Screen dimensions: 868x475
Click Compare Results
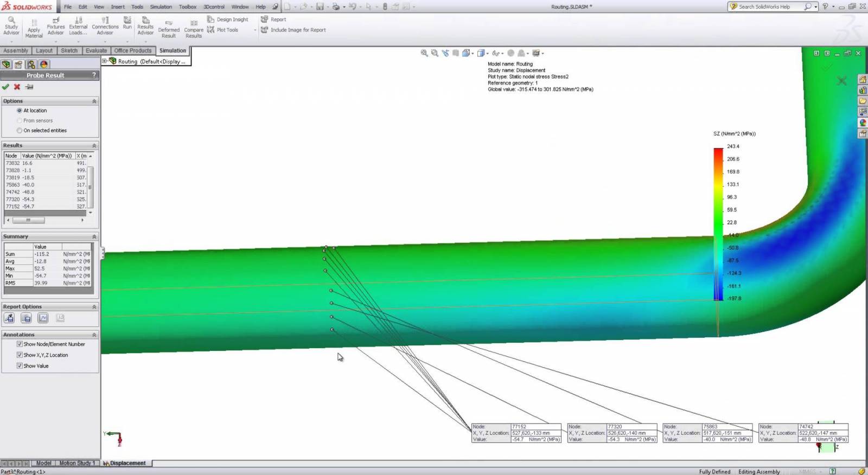point(194,29)
